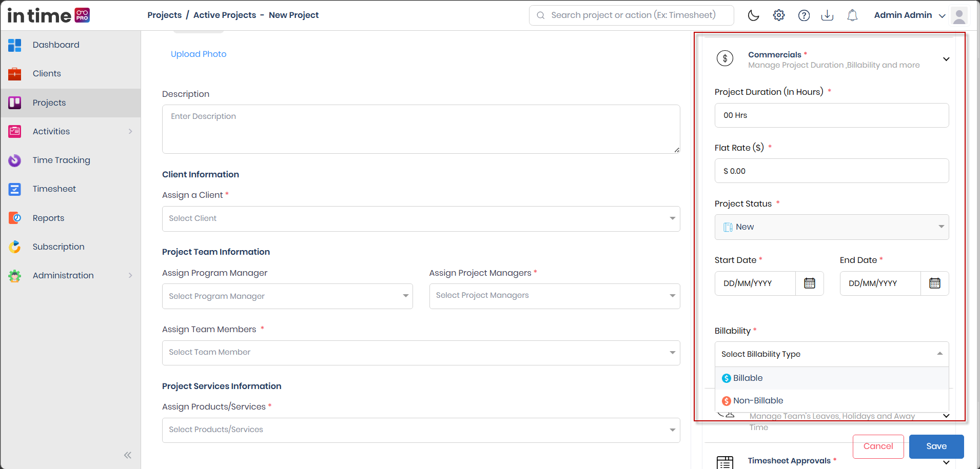
Task: Go to Active Projects breadcrumb
Action: tap(225, 15)
